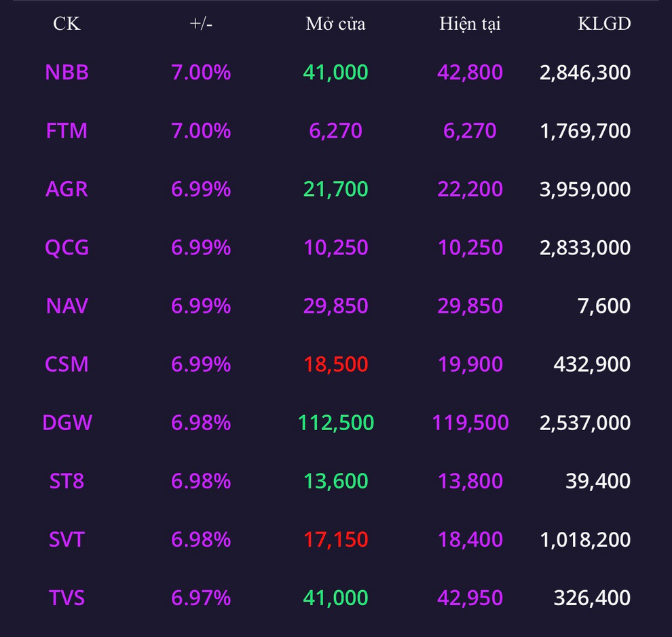Viewport: 672px width, 637px height.
Task: Select the QCG stock row
Action: pyautogui.click(x=336, y=248)
